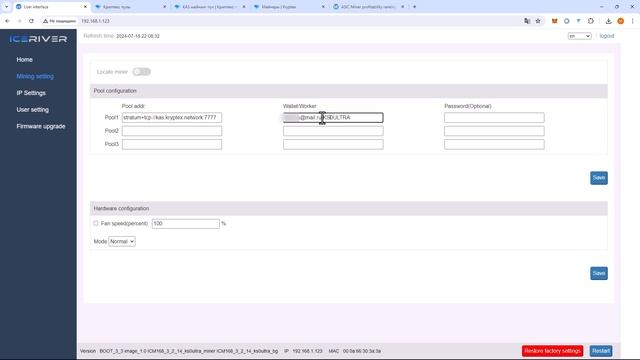Go forward with the browser forward arrow
Image resolution: width=640 pixels, height=360 pixels.
click(x=19, y=21)
